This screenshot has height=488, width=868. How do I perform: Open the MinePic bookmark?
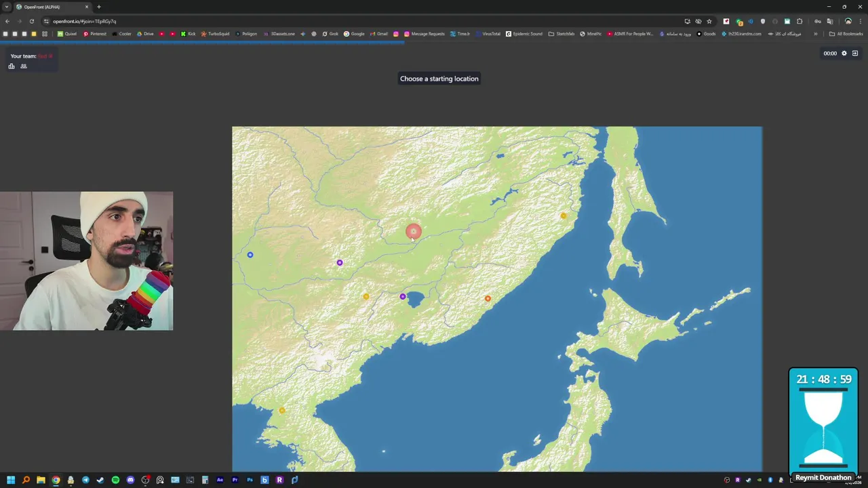click(x=591, y=33)
